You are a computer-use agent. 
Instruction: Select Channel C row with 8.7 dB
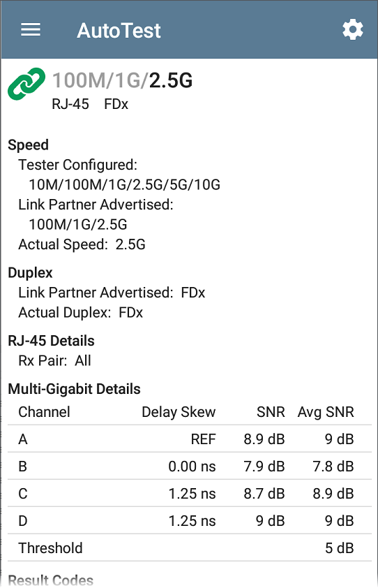190,494
